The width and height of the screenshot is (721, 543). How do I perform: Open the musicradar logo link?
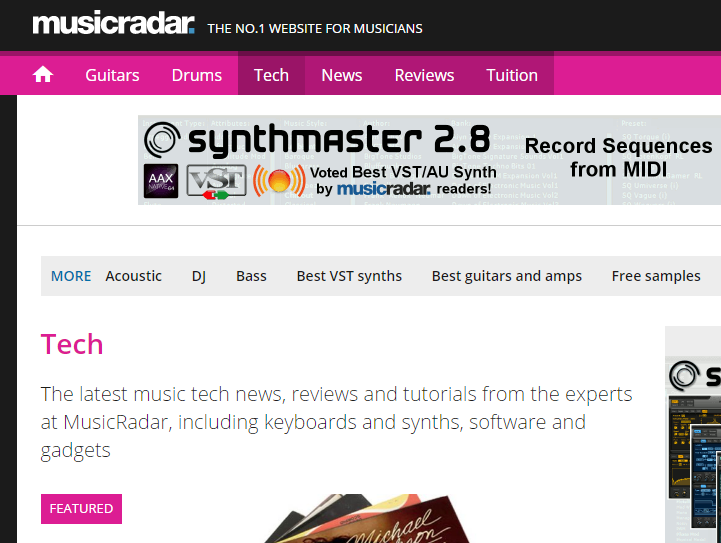click(x=114, y=23)
